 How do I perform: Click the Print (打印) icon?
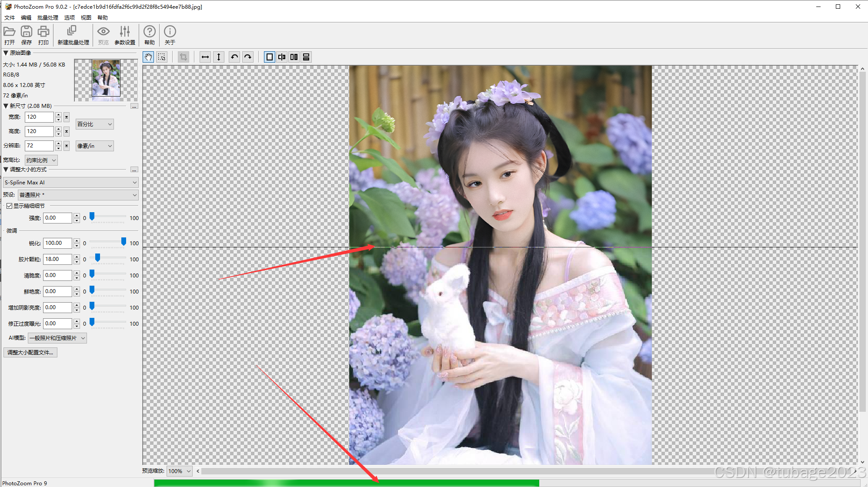(43, 32)
